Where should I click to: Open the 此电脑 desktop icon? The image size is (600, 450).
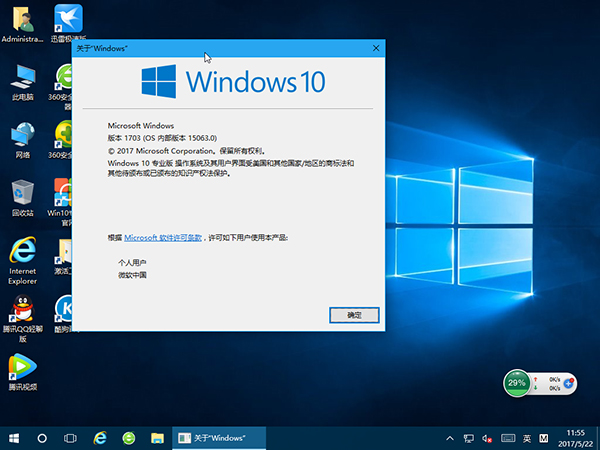tap(22, 78)
